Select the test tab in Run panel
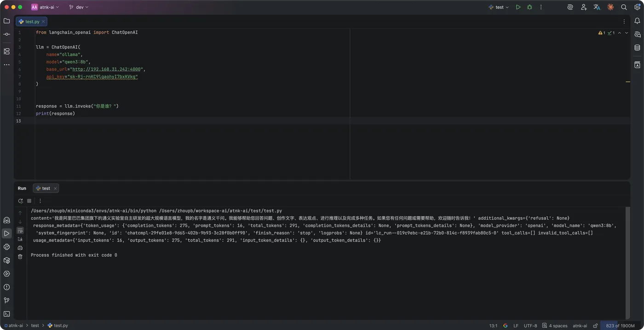Image resolution: width=644 pixels, height=330 pixels. click(46, 188)
